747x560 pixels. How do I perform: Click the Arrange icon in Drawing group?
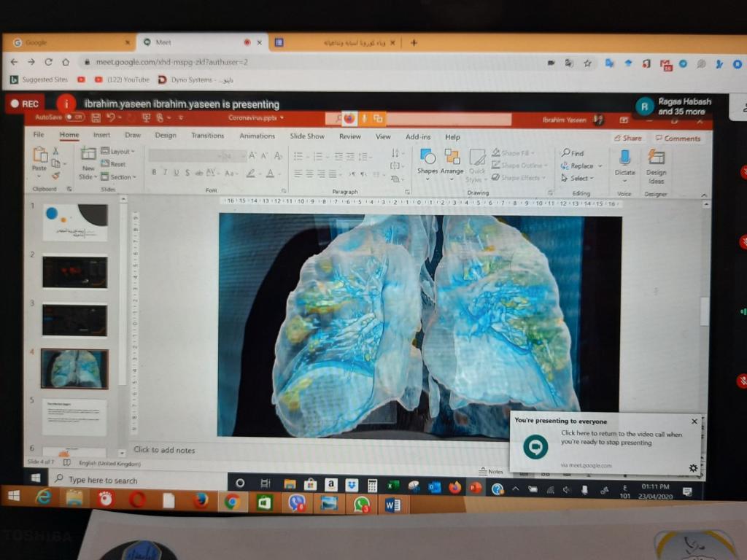coord(452,157)
